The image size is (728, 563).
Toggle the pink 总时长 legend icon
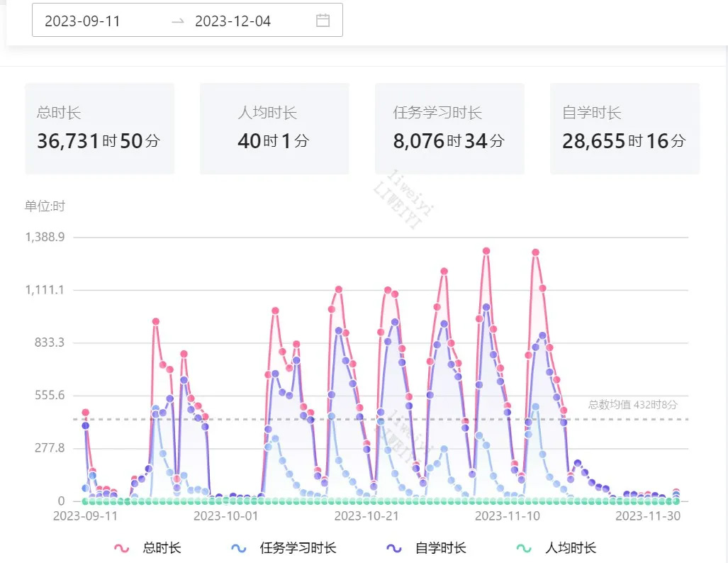pos(122,548)
